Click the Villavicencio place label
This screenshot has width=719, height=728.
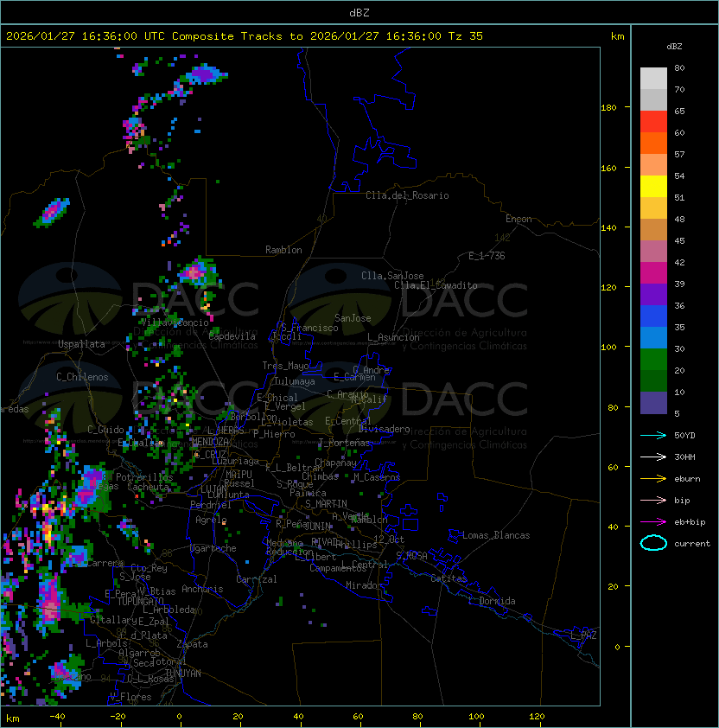(x=175, y=322)
